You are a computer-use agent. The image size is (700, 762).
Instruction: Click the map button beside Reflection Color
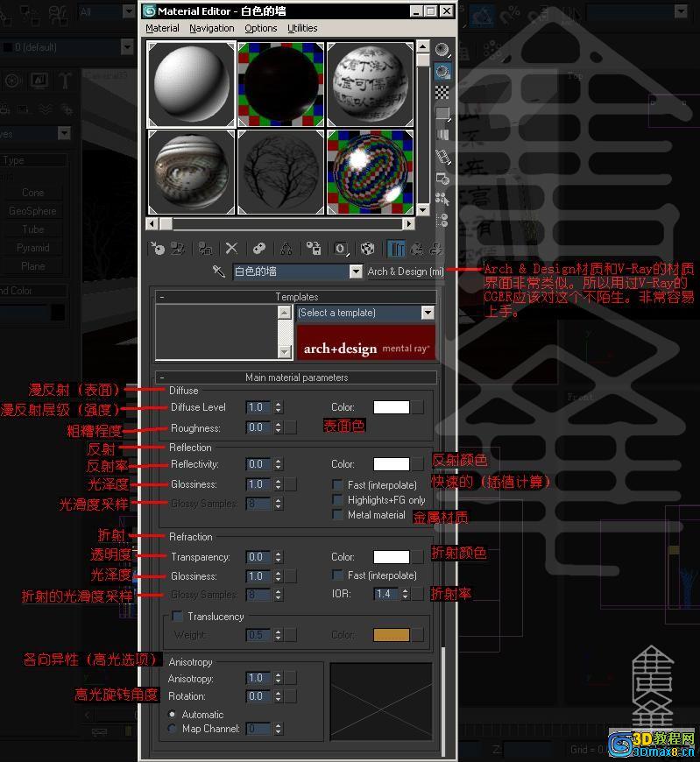point(418,464)
